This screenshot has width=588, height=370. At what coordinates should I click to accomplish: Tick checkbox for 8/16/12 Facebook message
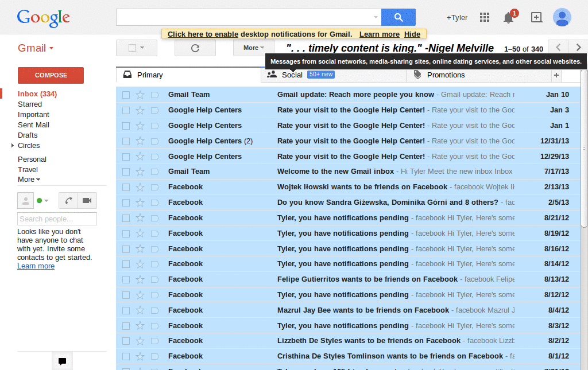pyautogui.click(x=126, y=249)
